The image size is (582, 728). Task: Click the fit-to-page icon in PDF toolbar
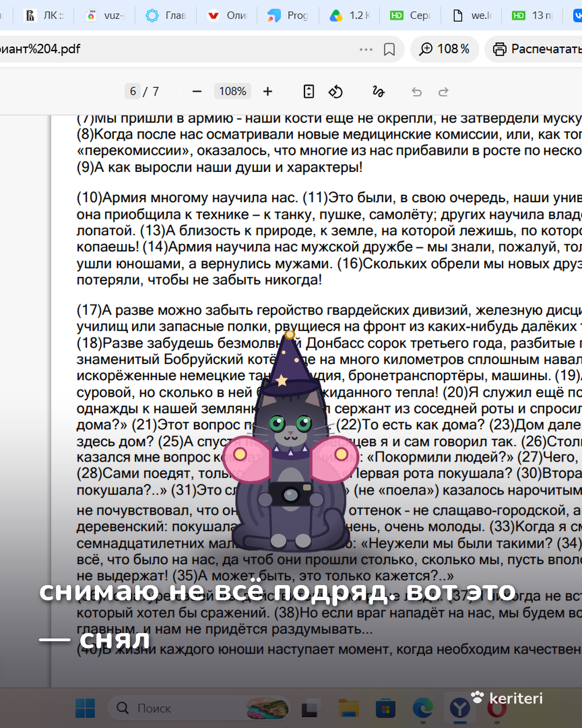[x=309, y=92]
